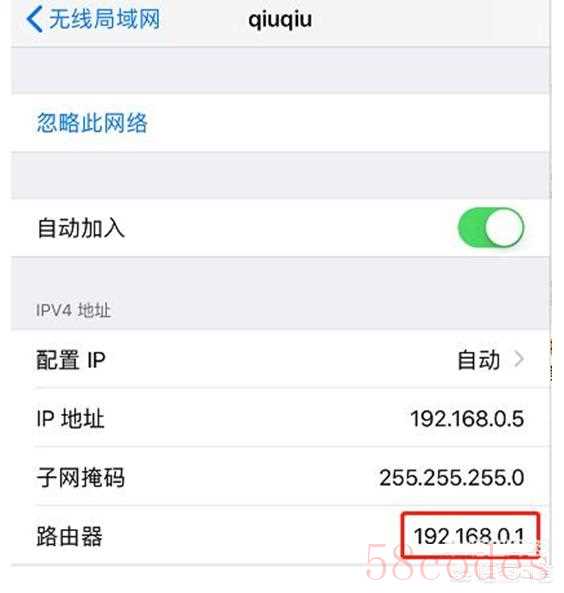Open the 配置 IP settings row

click(x=280, y=359)
